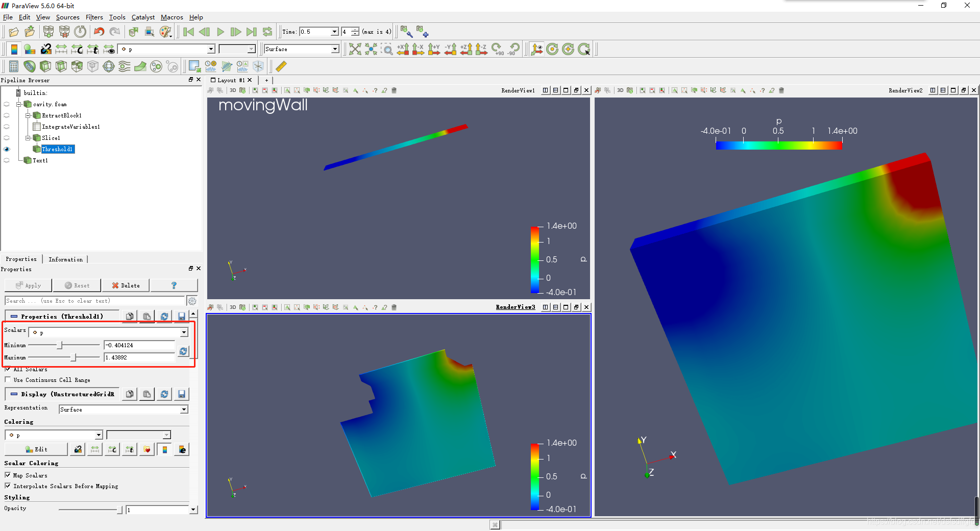Toggle Interpolate Scalars Before Mapping
Screen dimensions: 980x531
coord(8,486)
